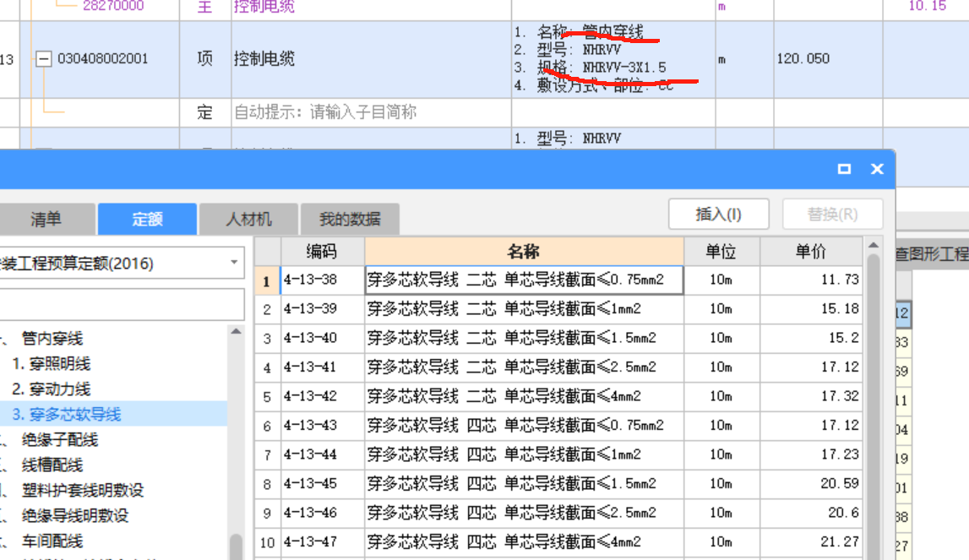Click the 单位 column header
The width and height of the screenshot is (969, 560).
point(721,252)
